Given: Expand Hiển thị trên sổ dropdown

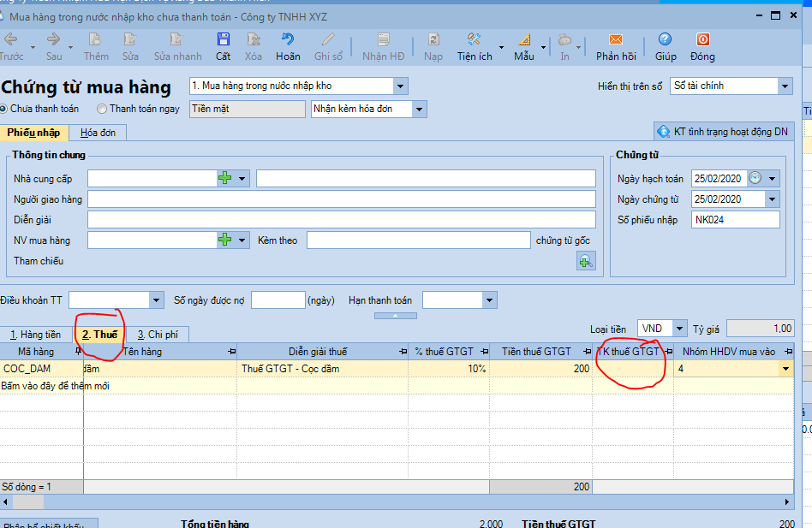Looking at the screenshot, I should [784, 86].
